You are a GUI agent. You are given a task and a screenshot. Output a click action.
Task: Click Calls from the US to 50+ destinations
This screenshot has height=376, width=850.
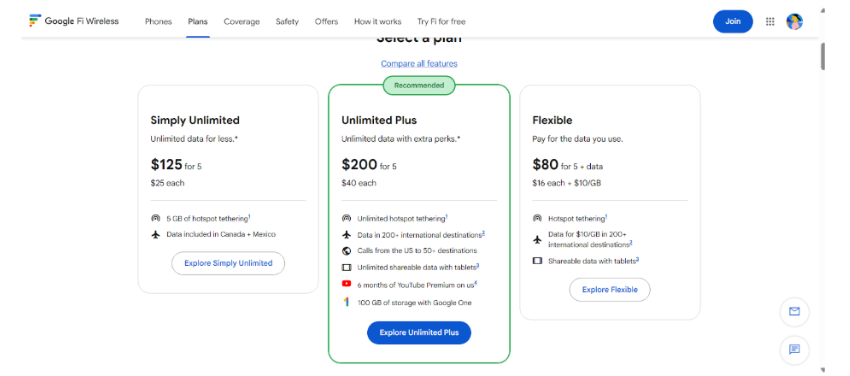(x=417, y=251)
